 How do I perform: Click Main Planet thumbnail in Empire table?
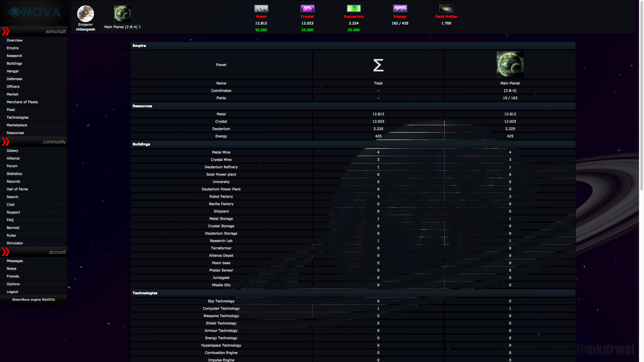(x=510, y=65)
